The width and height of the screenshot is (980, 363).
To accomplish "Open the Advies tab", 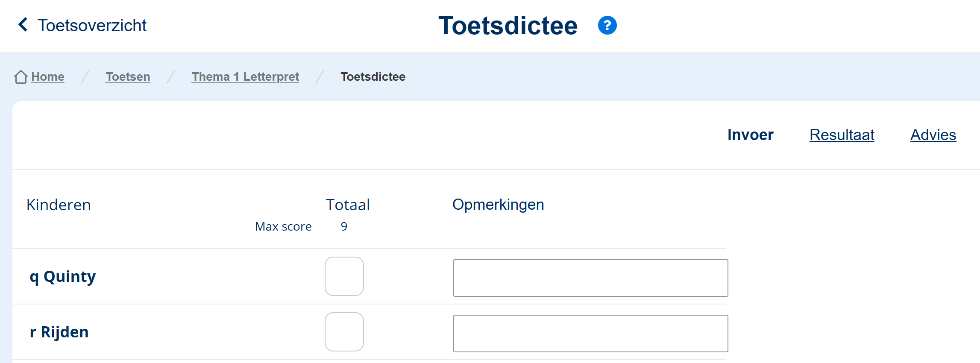I will pyautogui.click(x=933, y=135).
